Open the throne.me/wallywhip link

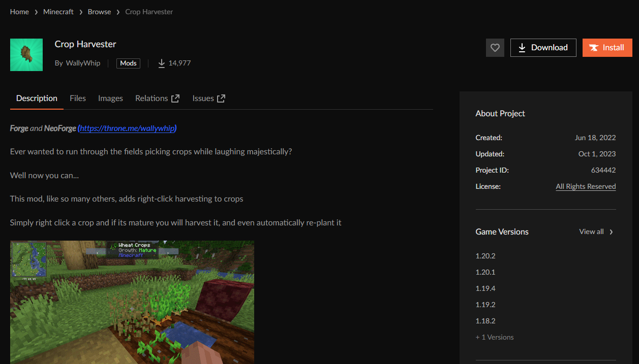128,128
